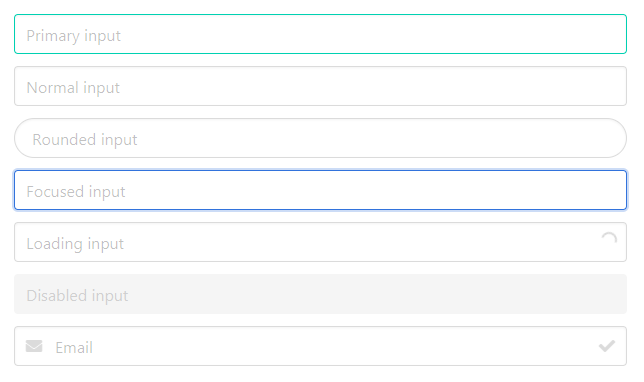Click the Disabled input field
This screenshot has height=382, width=644.
pyautogui.click(x=320, y=294)
